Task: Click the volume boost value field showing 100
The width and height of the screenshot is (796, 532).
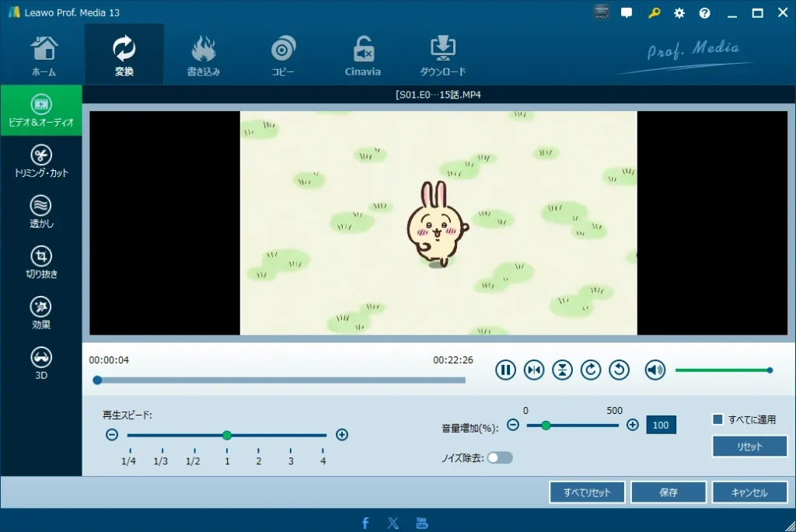Action: click(661, 425)
